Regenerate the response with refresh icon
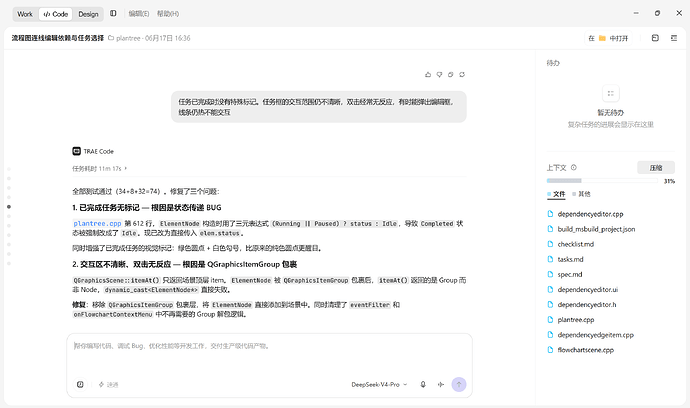The width and height of the screenshot is (690, 408). (462, 74)
